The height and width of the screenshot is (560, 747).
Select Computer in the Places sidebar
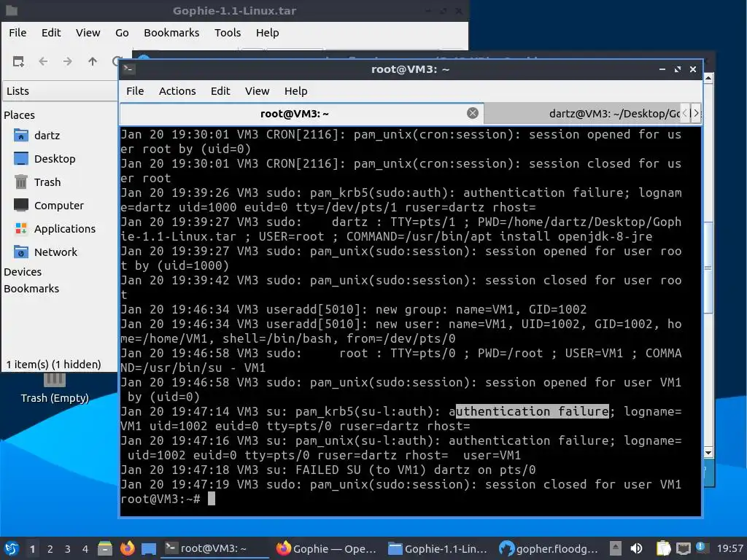58,205
